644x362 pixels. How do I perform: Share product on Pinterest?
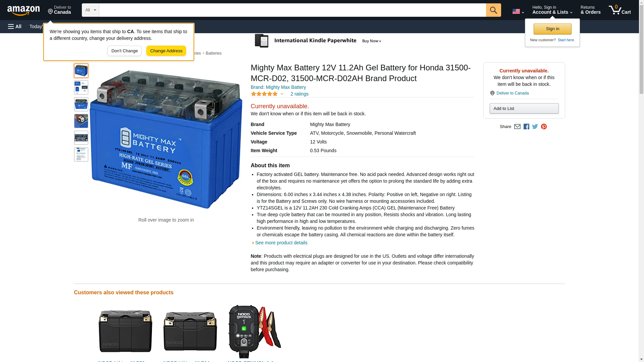[x=544, y=127]
